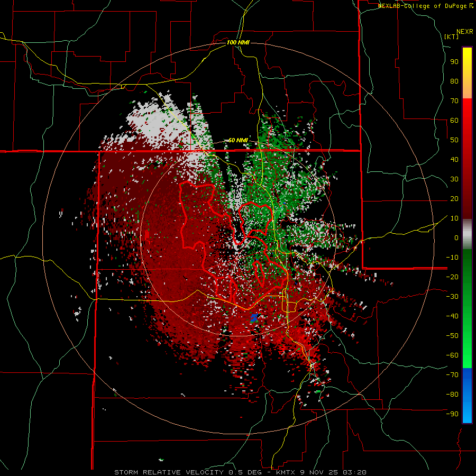
Task: Click the -20 knots scale value
Action: [452, 277]
